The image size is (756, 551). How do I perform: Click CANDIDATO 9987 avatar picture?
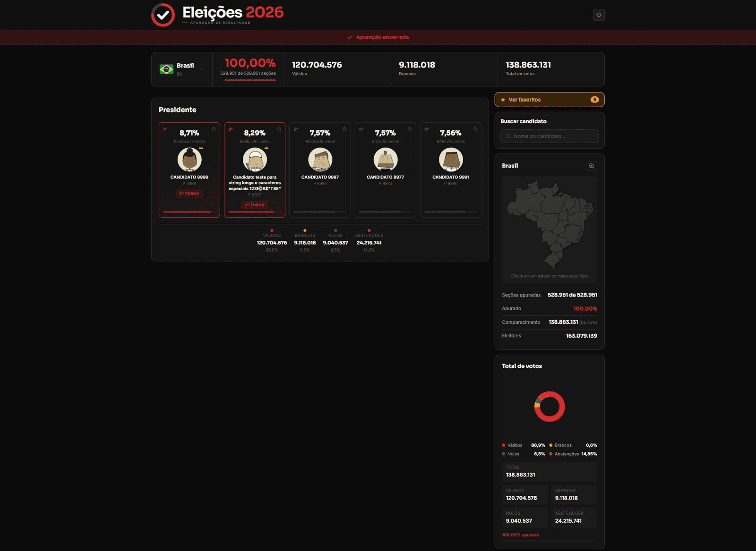320,160
